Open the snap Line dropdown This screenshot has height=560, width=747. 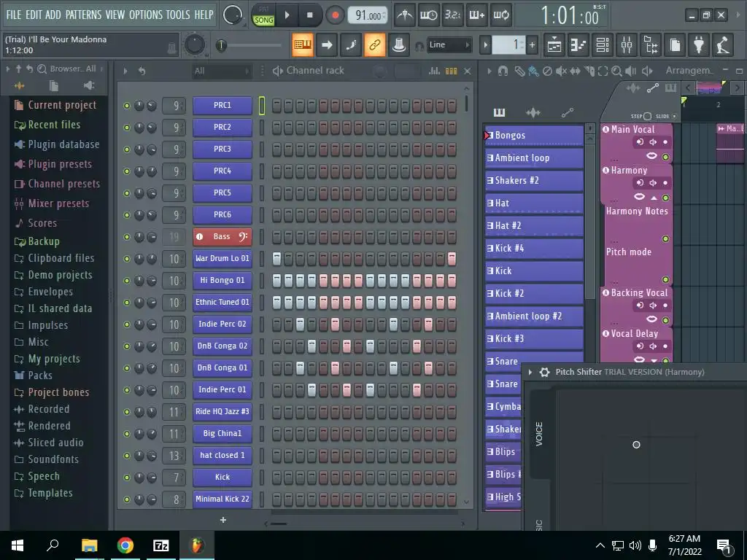tap(449, 44)
